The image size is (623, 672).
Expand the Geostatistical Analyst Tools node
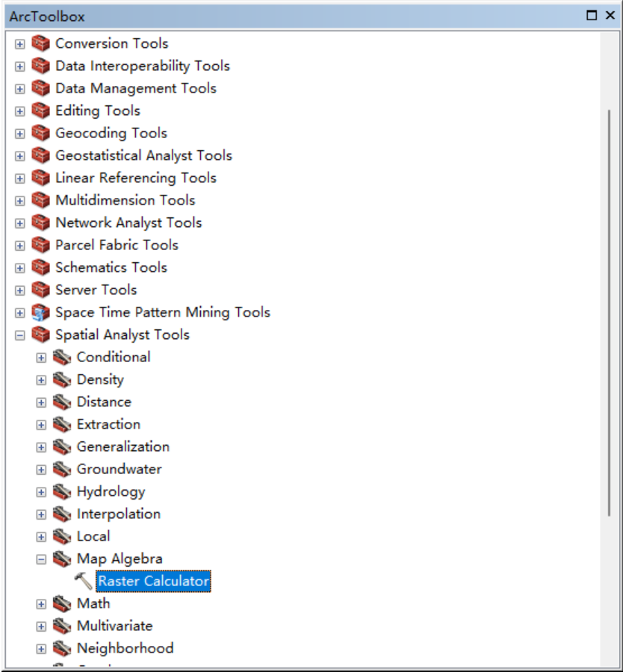(x=19, y=155)
